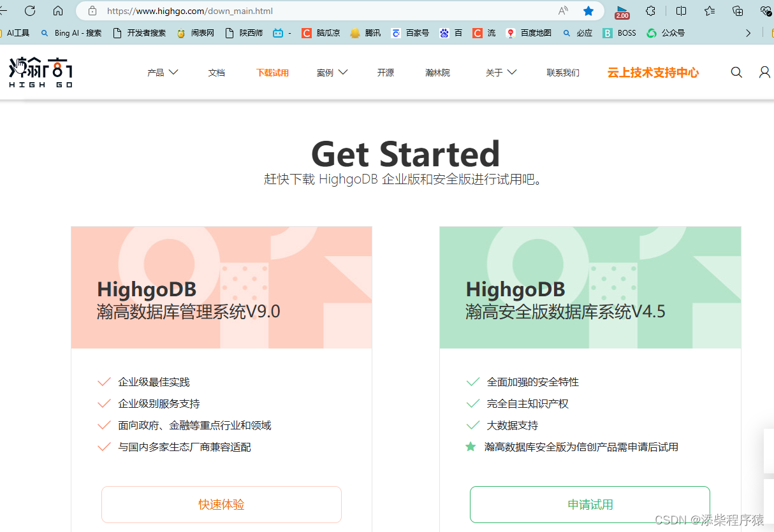Open the 联系我们 nav item
The image size is (774, 532).
(x=563, y=73)
